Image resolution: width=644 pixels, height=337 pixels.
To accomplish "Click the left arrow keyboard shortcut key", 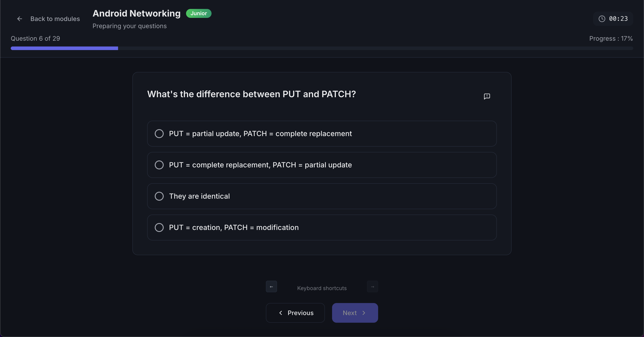I will pos(271,286).
